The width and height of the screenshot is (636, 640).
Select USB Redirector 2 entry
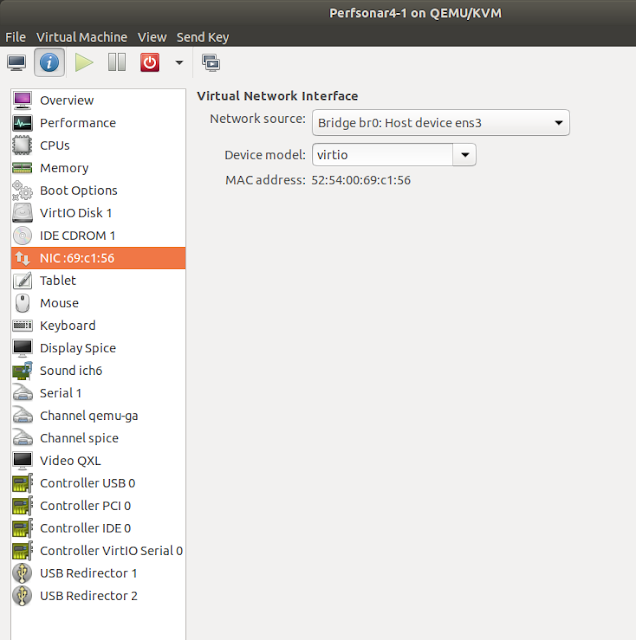click(x=98, y=596)
